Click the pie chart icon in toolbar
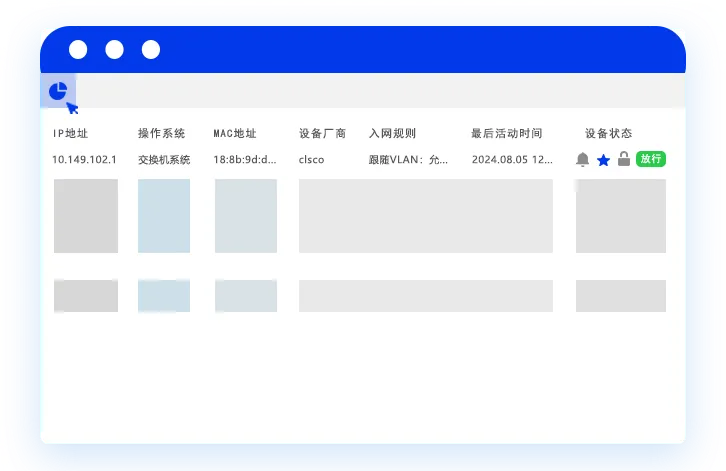Viewport: 726px width, 471px height. click(x=58, y=91)
